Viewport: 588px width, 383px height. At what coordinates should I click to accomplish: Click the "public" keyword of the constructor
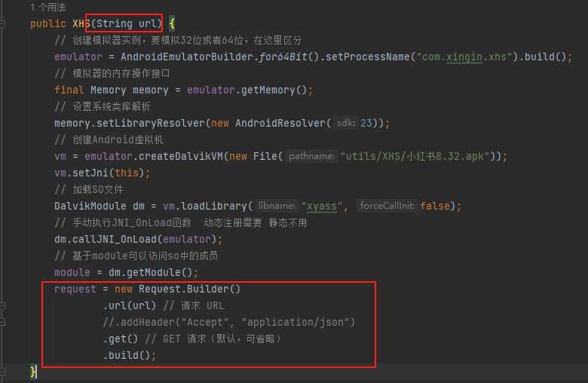(48, 23)
